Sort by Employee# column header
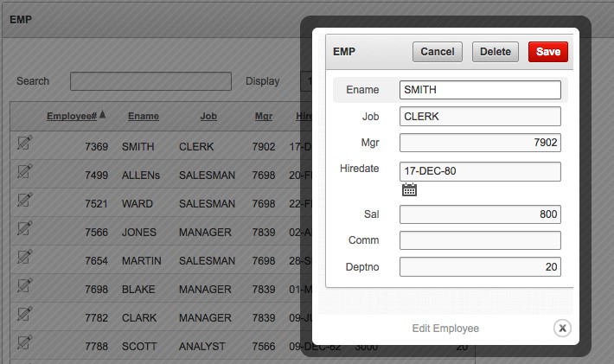 pyautogui.click(x=72, y=116)
